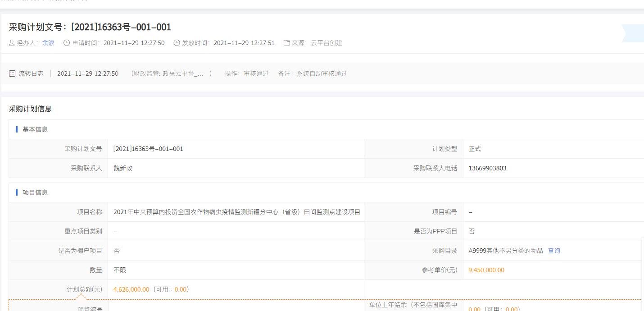Click the 经办人 person icon
The image size is (644, 311).
[12, 43]
